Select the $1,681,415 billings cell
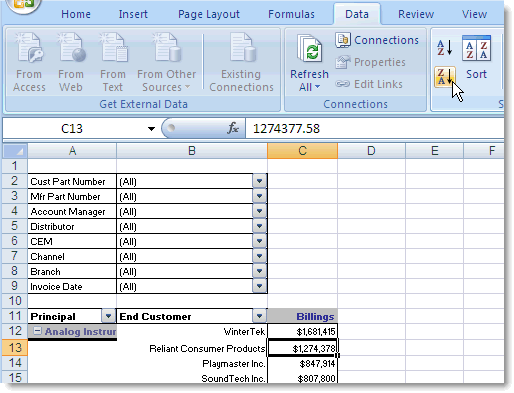This screenshot has height=393, width=514. pyautogui.click(x=302, y=331)
